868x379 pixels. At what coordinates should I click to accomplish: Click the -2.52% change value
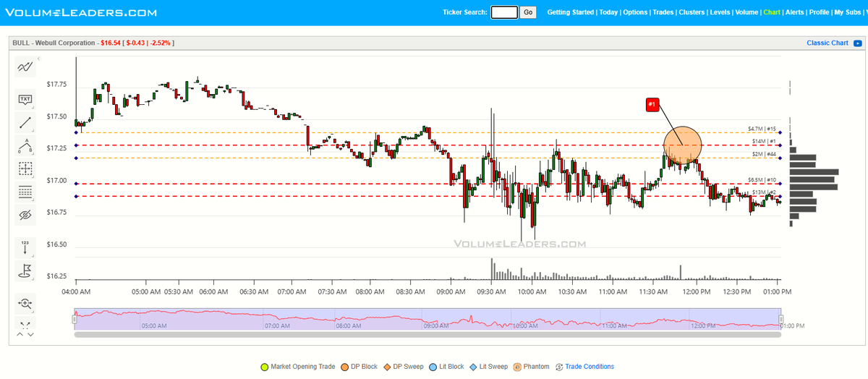[160, 43]
